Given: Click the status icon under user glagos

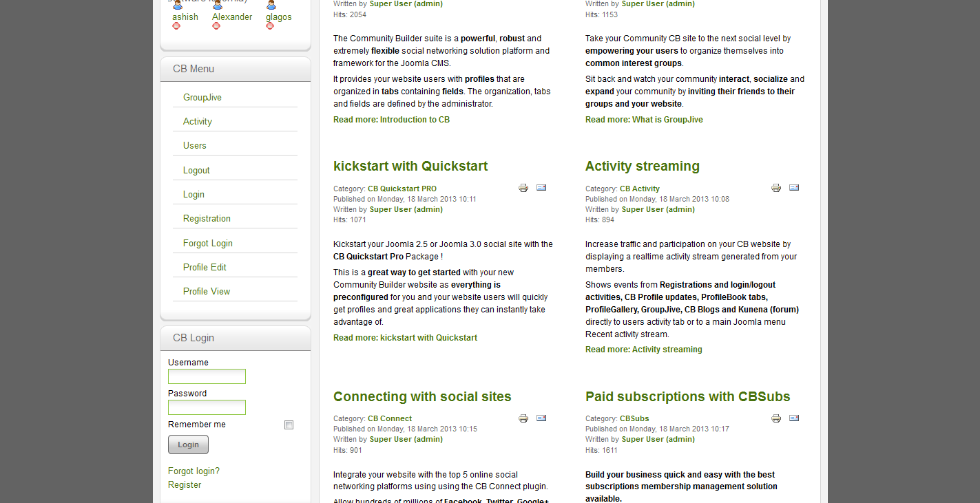Looking at the screenshot, I should click(270, 26).
